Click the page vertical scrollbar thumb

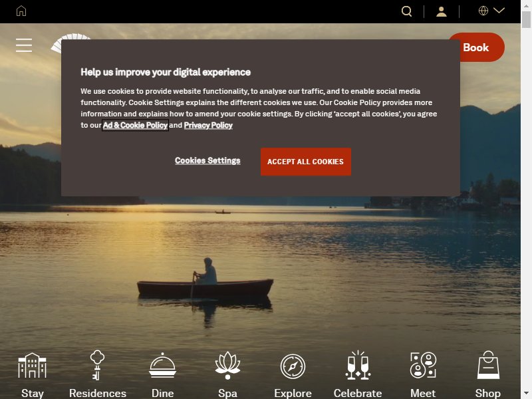click(x=526, y=20)
